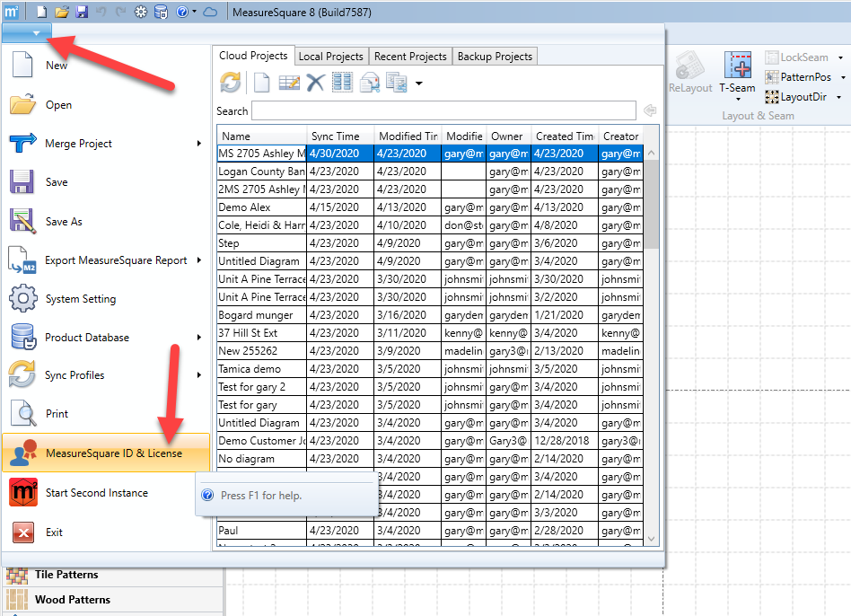The image size is (851, 616).
Task: Open the LayoutDir dropdown arrow
Action: click(839, 97)
